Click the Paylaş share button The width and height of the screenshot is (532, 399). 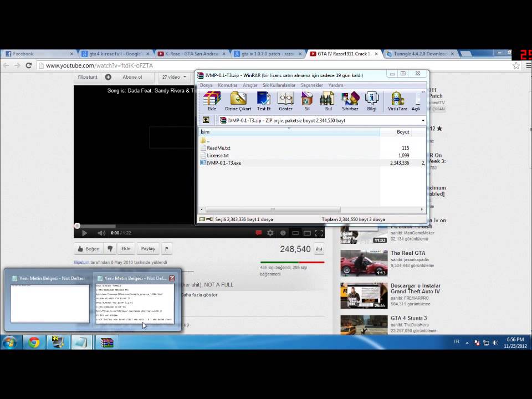coord(148,249)
